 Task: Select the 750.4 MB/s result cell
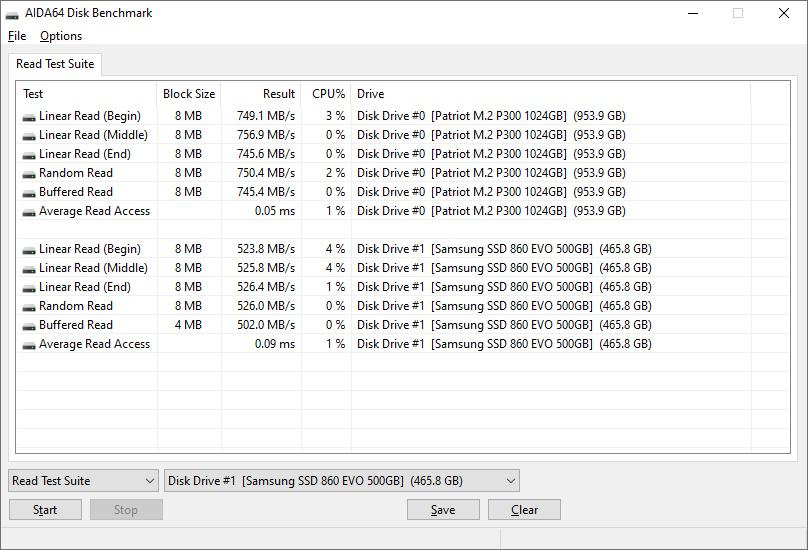(266, 173)
